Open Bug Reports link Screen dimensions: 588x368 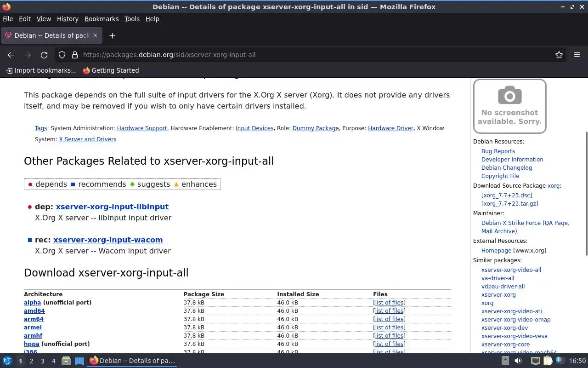coord(498,151)
